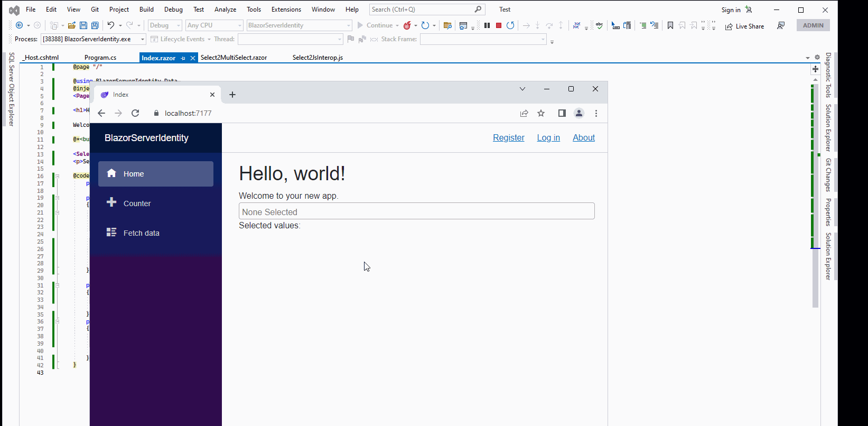Image resolution: width=868 pixels, height=426 pixels.
Task: Open the Fetch data nav link
Action: click(156, 233)
